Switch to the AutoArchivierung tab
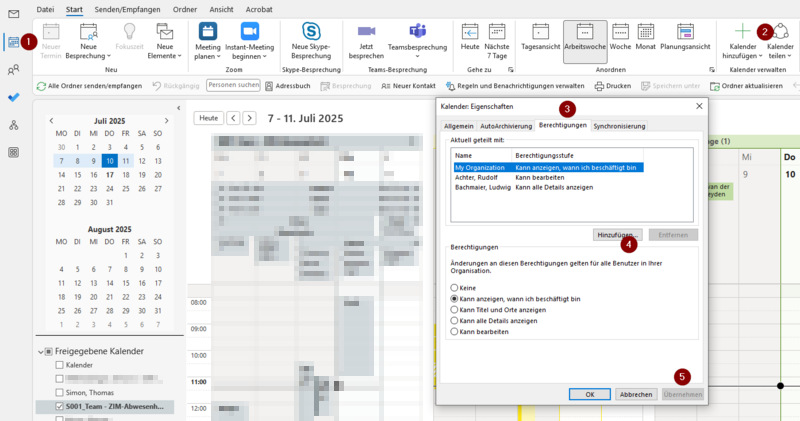800x421 pixels. 505,126
